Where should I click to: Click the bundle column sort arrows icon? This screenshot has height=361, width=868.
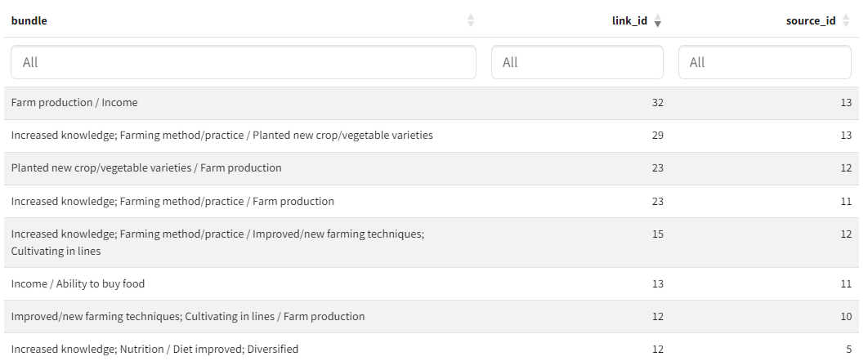471,21
